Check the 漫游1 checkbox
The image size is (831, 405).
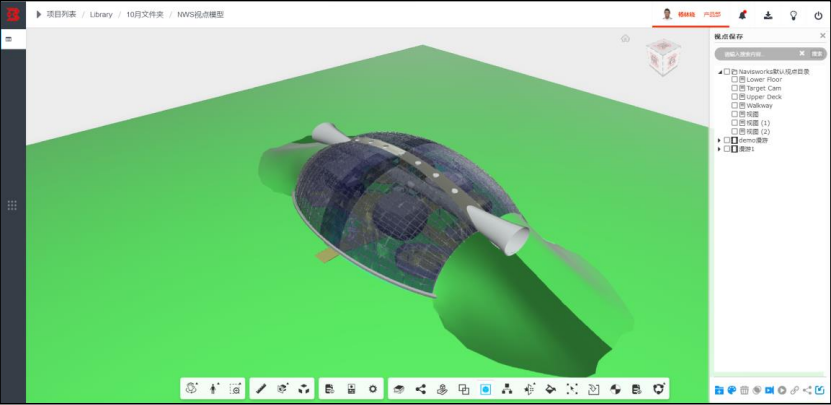[727, 149]
